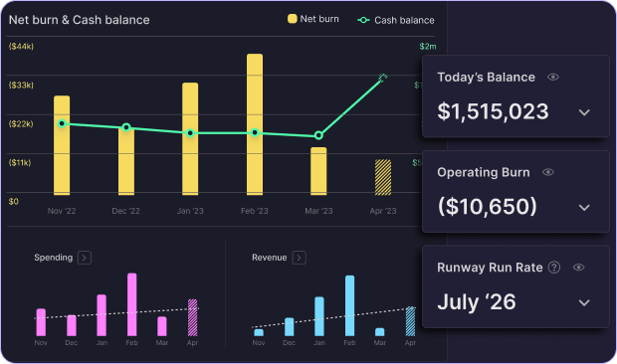Click the projected Apr '23 cash balance marker
617x364 pixels.
click(383, 78)
